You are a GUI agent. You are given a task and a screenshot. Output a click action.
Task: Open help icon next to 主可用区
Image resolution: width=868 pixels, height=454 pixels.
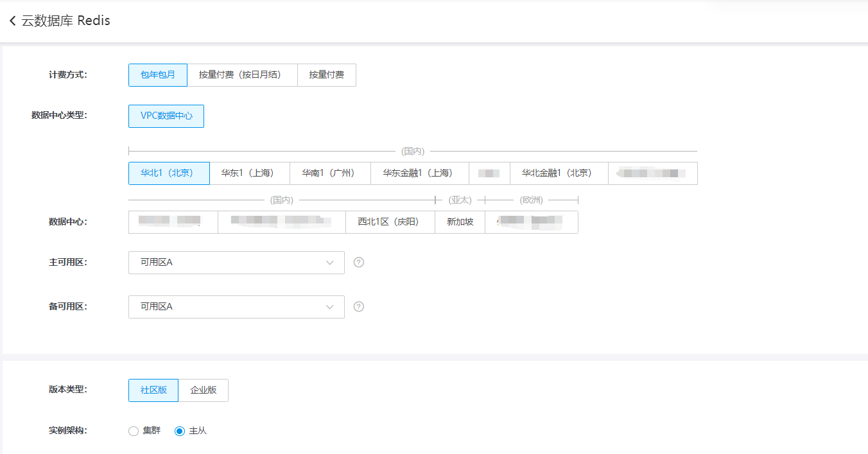(x=359, y=262)
